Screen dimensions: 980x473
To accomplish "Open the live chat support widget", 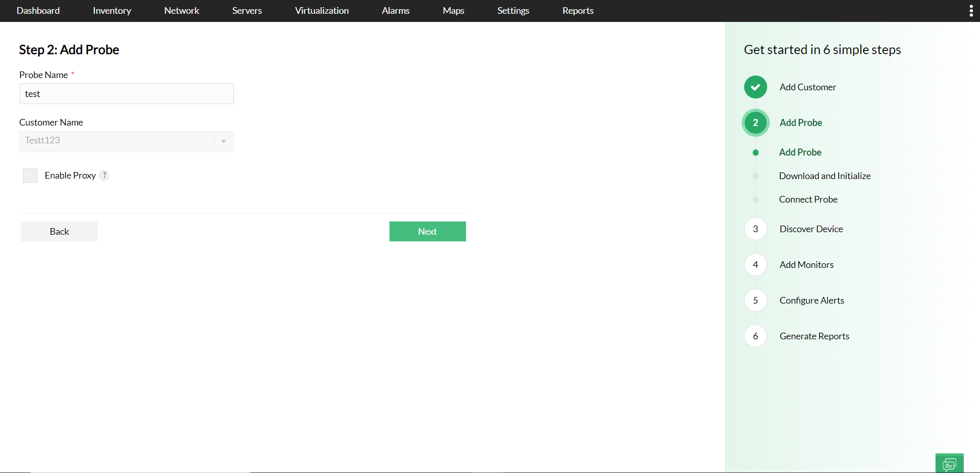I will [x=949, y=463].
